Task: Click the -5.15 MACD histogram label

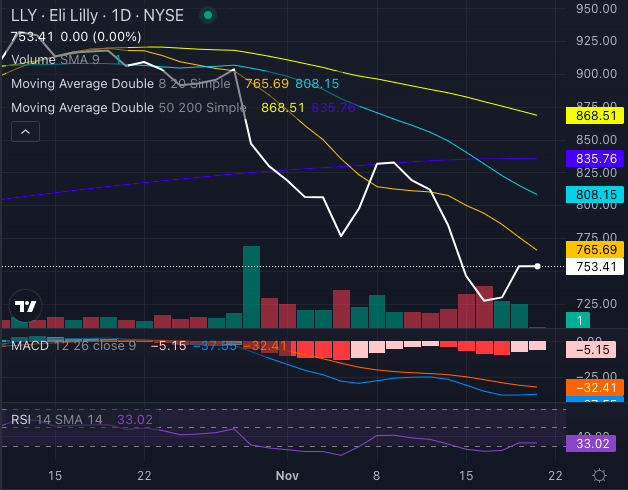Action: tap(594, 351)
